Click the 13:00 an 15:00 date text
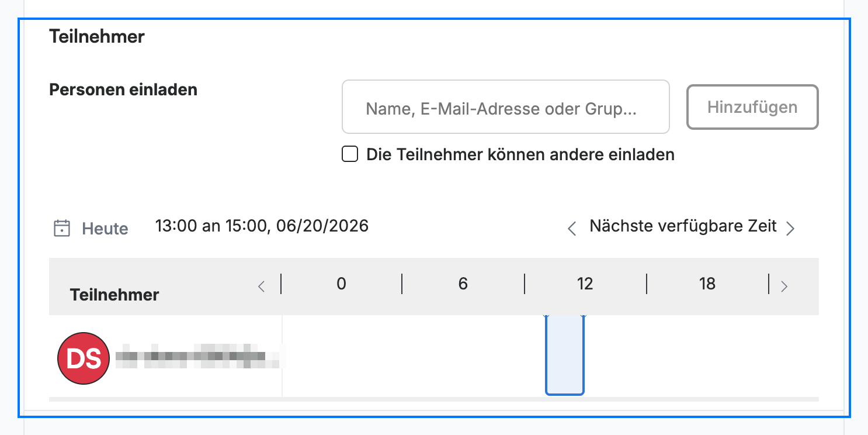The height and width of the screenshot is (435, 868). tap(262, 226)
